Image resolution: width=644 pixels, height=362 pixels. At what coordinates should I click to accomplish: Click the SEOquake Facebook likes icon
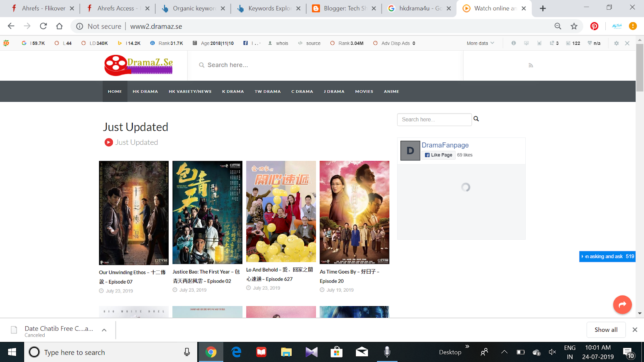[x=246, y=43]
